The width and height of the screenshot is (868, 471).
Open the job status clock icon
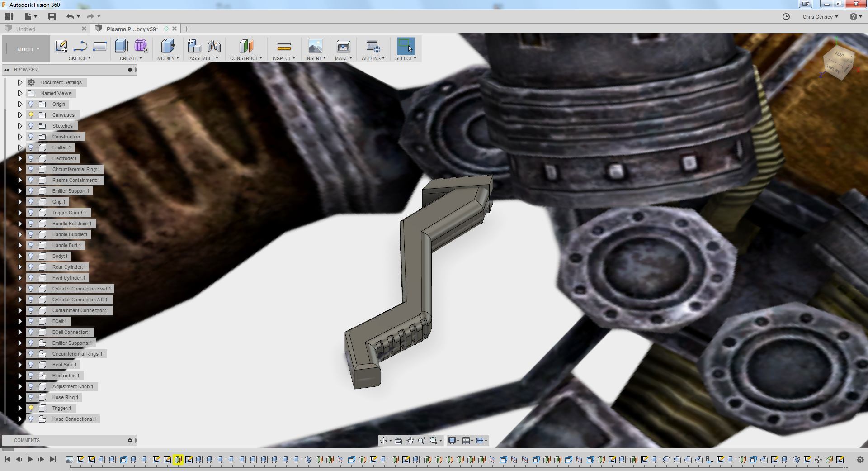pyautogui.click(x=786, y=17)
